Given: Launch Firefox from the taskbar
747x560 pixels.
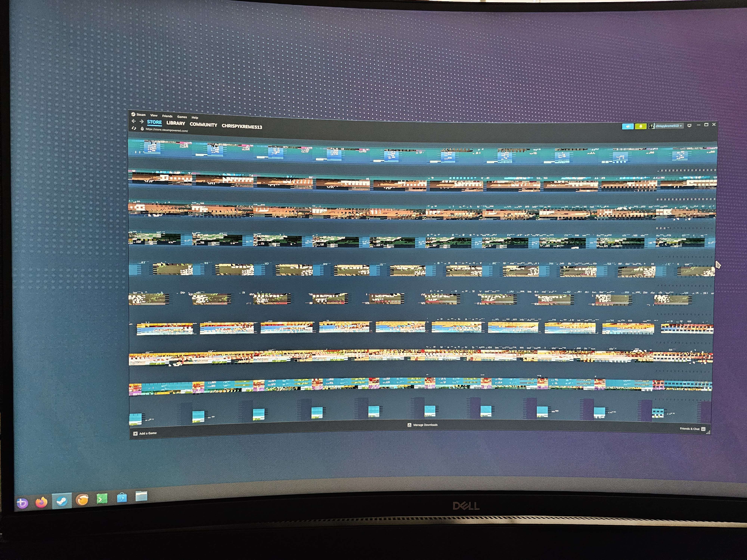Looking at the screenshot, I should click(x=41, y=502).
